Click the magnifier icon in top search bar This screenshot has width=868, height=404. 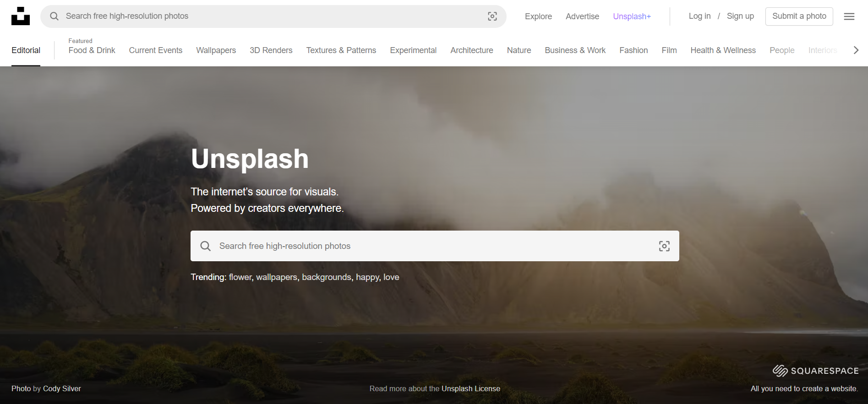(x=54, y=16)
